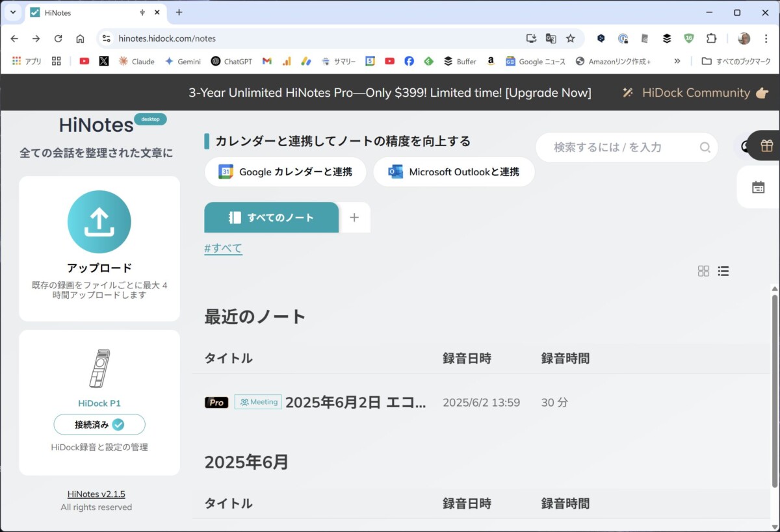The height and width of the screenshot is (532, 780).
Task: Click the 録音日時 header under 最近のノート
Action: (x=467, y=358)
